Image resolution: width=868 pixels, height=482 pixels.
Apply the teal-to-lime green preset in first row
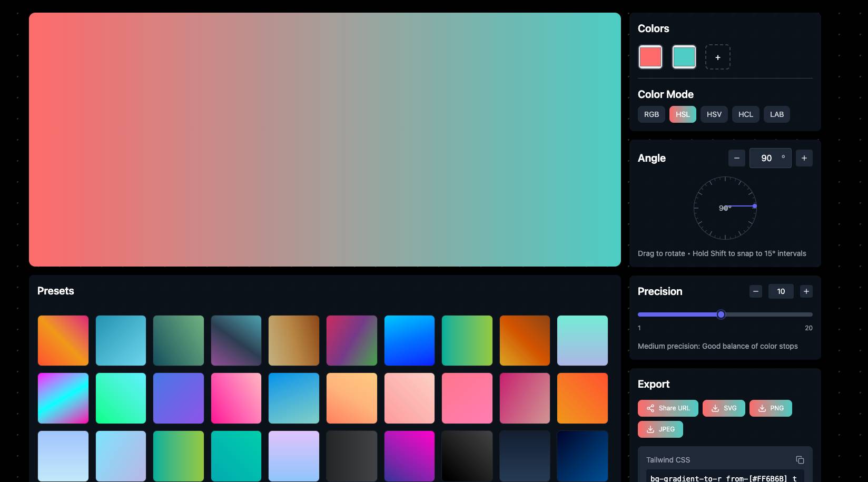pos(467,340)
